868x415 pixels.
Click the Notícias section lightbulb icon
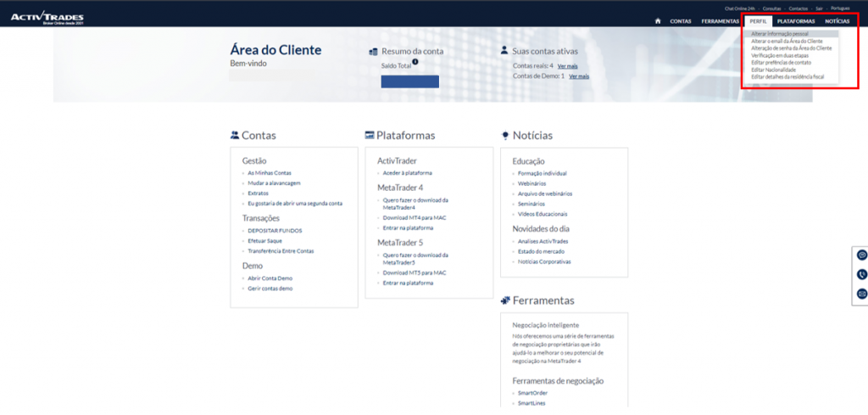point(505,135)
